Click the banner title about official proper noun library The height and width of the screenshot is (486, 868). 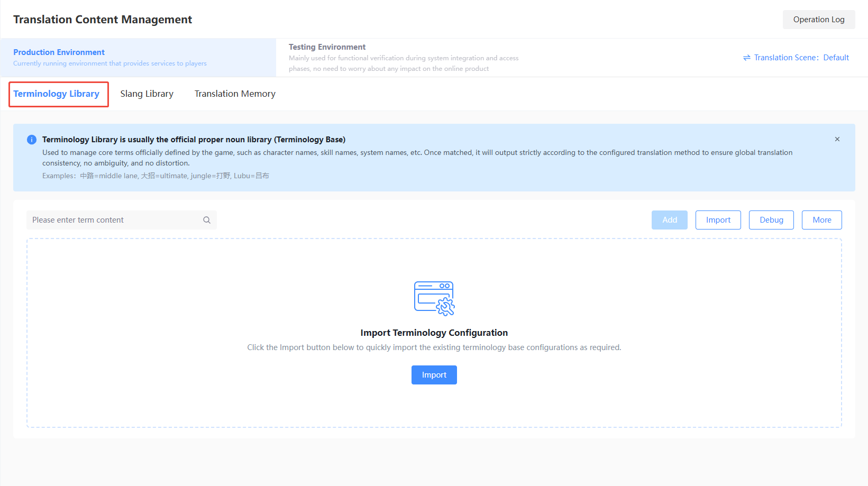tap(194, 140)
